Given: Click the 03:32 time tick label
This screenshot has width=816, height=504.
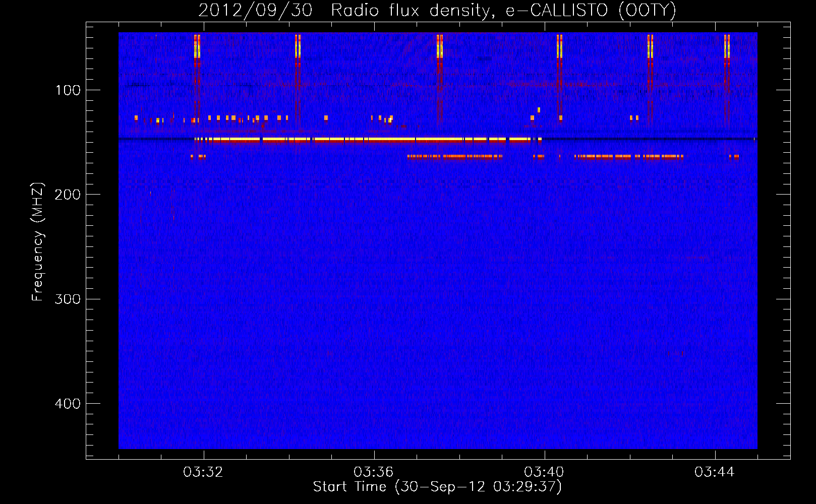Looking at the screenshot, I should [x=203, y=472].
